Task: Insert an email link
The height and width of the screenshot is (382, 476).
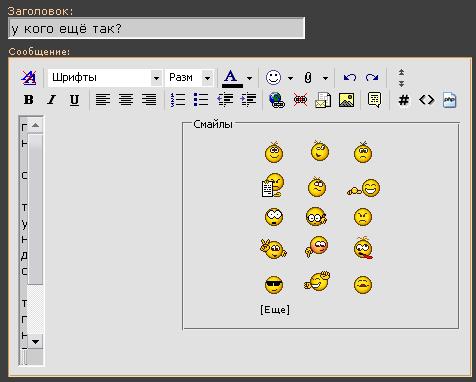Action: coord(323,100)
